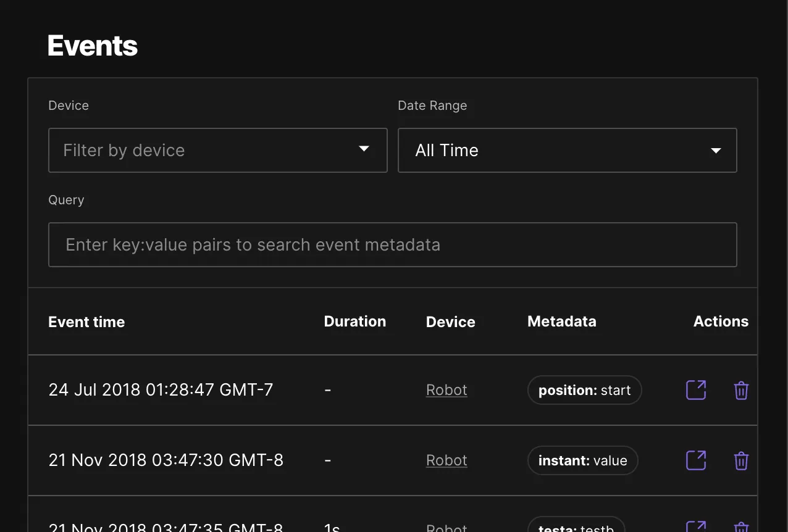Viewport: 788px width, 532px height.
Task: Open the Robot link in the second row
Action: point(446,460)
